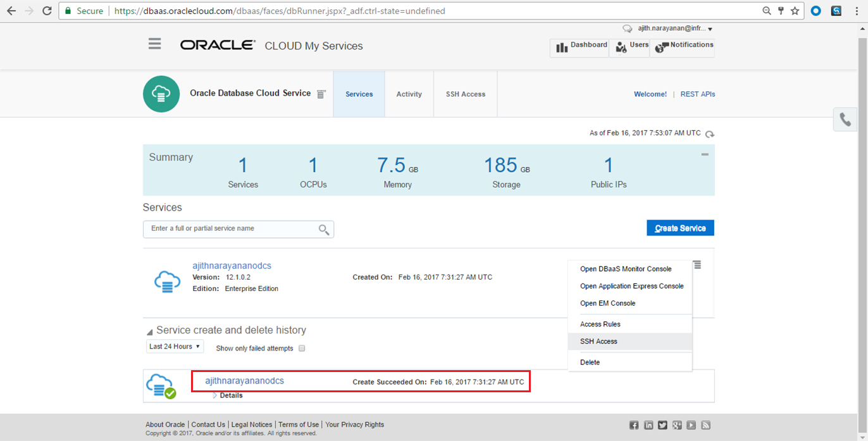Viewport: 868px width, 441px height.
Task: Click the ajithnarayananodcs service cloud database icon
Action: [x=168, y=281]
